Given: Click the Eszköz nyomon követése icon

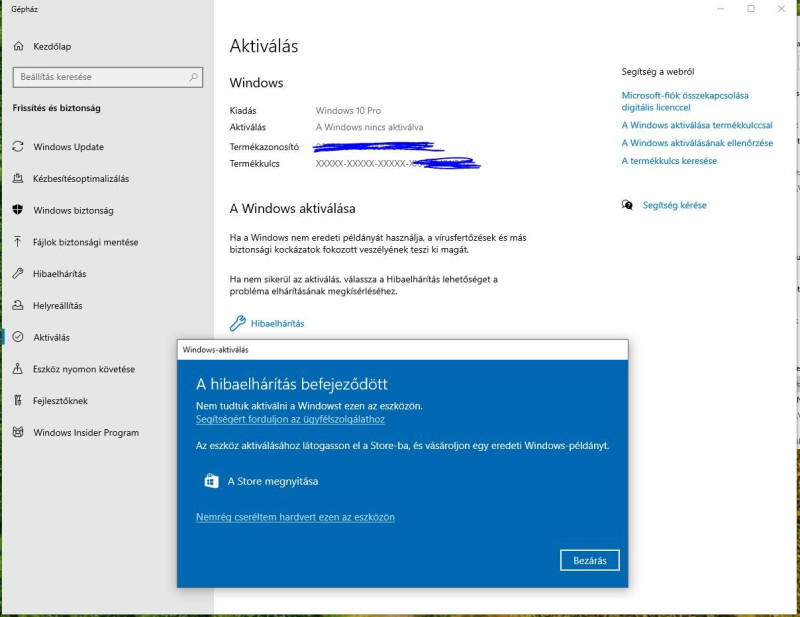Looking at the screenshot, I should click(x=18, y=368).
